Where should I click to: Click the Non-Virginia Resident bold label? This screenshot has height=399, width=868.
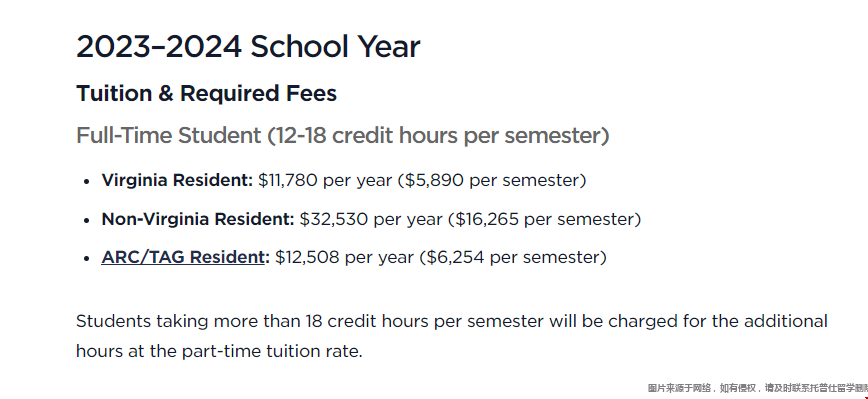click(x=198, y=219)
